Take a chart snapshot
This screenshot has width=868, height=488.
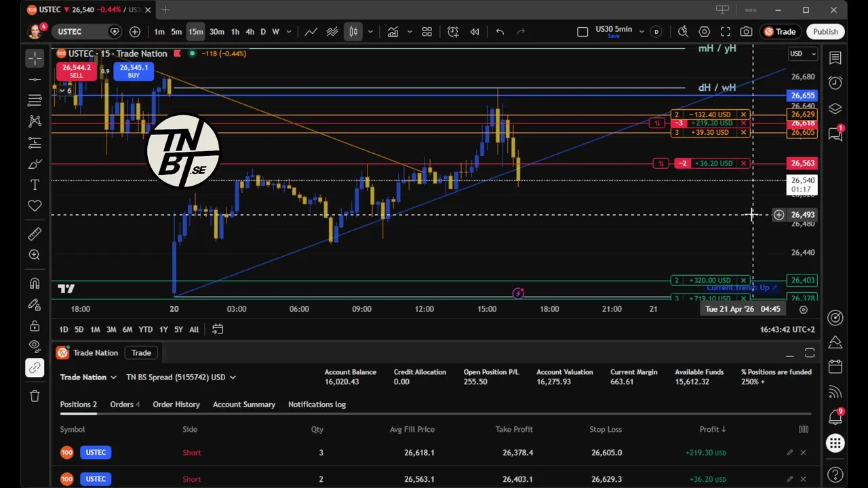746,32
